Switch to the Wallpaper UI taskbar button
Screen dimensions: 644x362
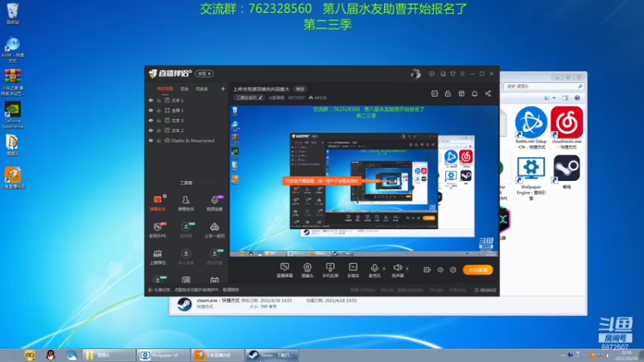click(x=163, y=356)
